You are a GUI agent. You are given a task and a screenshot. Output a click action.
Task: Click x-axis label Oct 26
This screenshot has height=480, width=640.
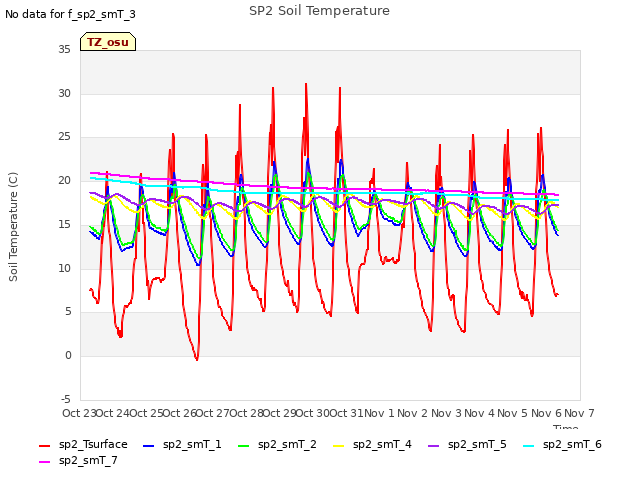(x=180, y=413)
